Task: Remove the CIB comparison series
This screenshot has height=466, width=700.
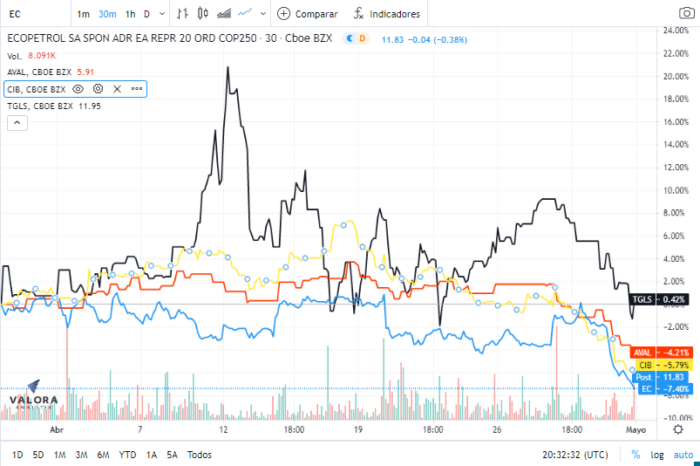Action: 117,89
